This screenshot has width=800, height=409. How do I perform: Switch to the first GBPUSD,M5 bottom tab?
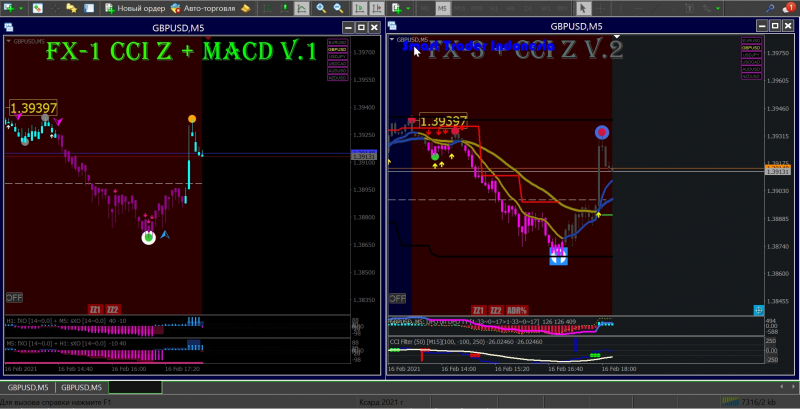(x=28, y=388)
